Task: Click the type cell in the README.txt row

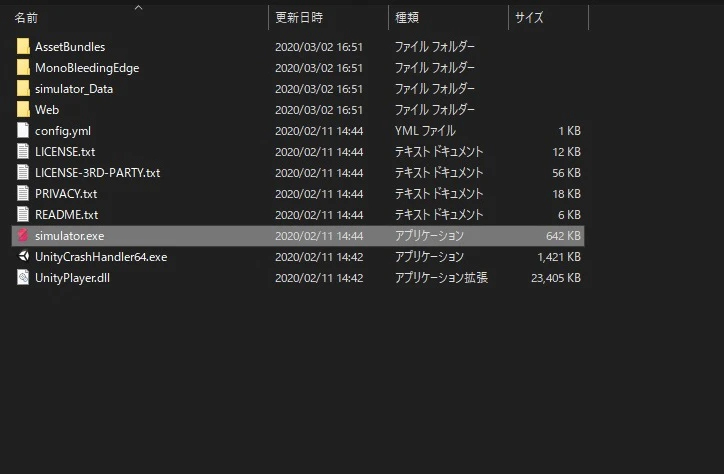Action: point(439,215)
